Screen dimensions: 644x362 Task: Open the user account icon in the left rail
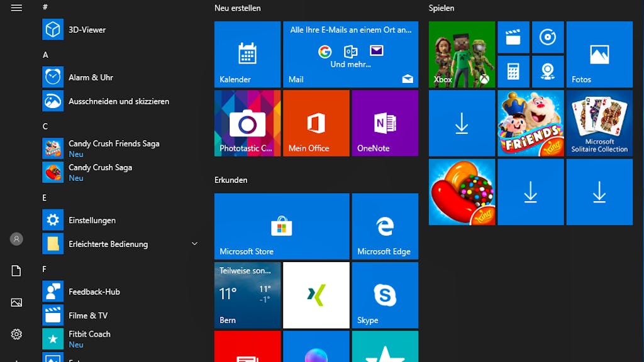coord(16,239)
